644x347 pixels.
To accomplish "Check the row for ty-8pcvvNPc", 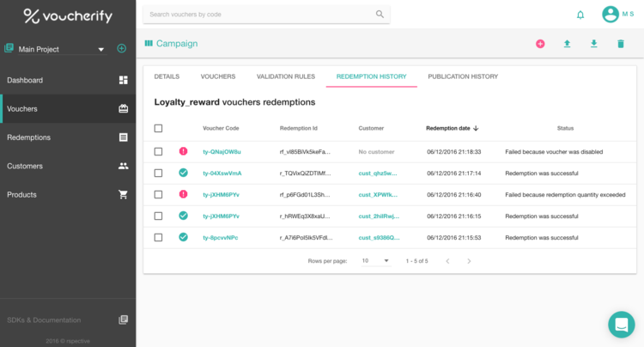I will [x=158, y=237].
